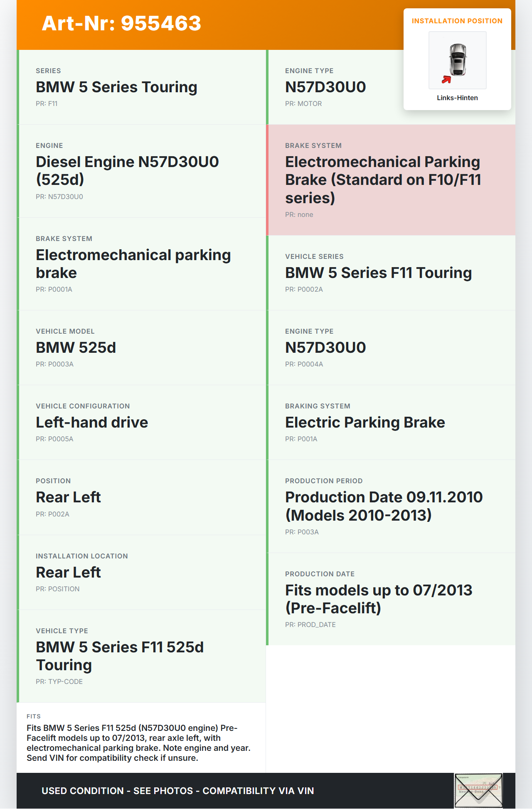Select the Electric Parking Brake card
The width and height of the screenshot is (532, 809).
(391, 423)
